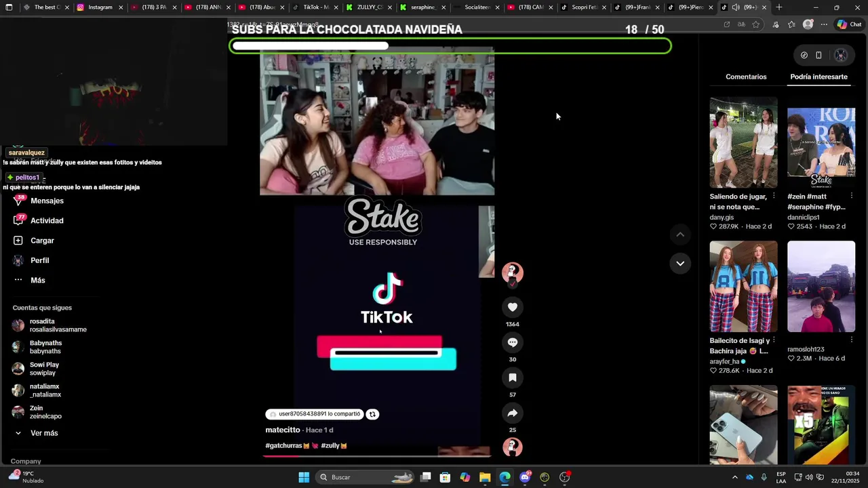Open arayfer_ha uploader name
Screen dimensions: 868x488
click(724, 361)
